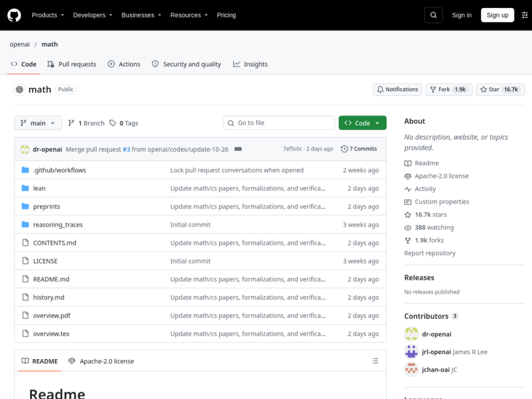Click the Sign up button

pos(498,15)
